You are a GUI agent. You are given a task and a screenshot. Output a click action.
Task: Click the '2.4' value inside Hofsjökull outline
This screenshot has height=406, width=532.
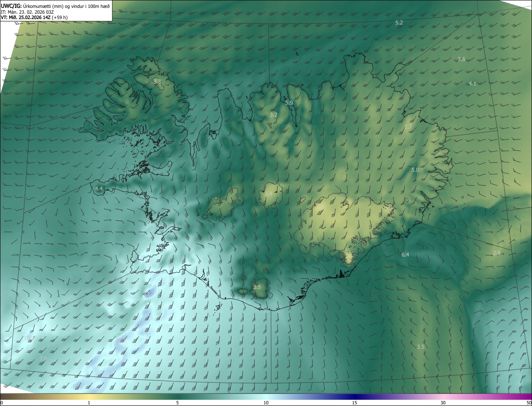[x=268, y=194]
